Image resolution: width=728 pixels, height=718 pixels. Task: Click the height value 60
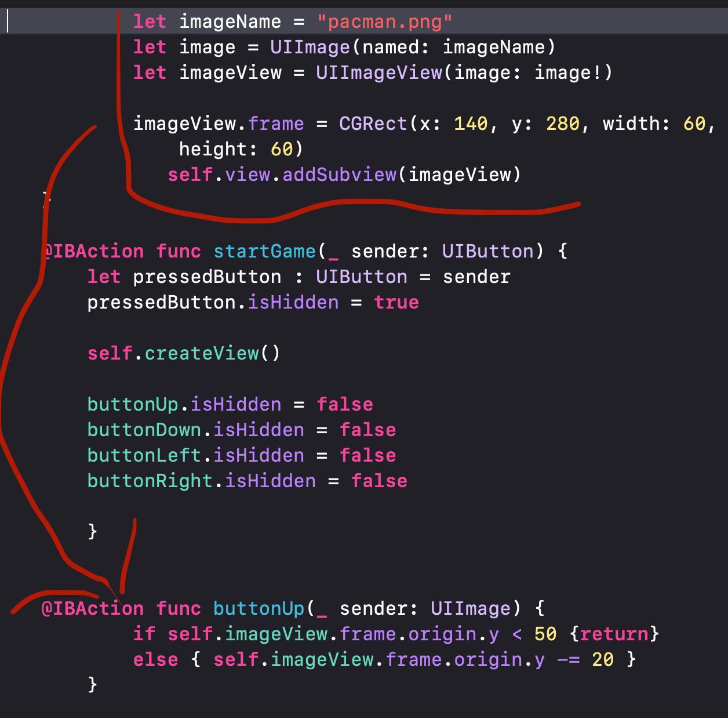[x=282, y=149]
